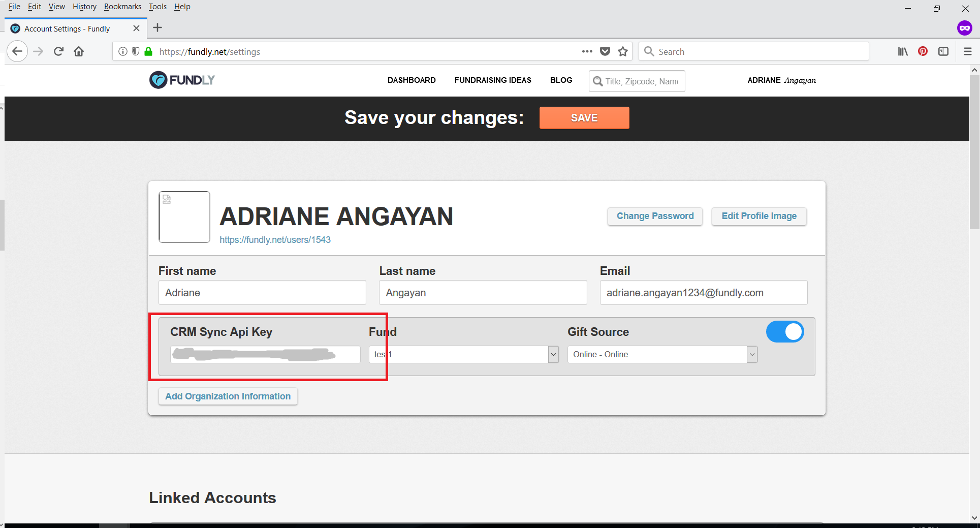
Task: Click the Pinterest extension icon
Action: coord(923,51)
